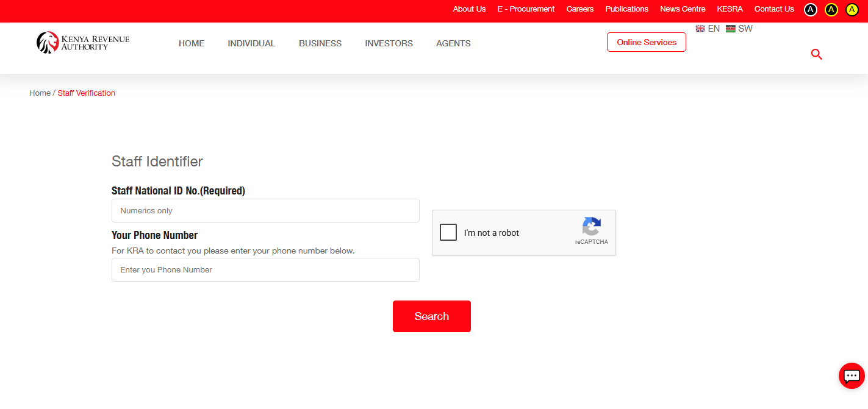Check the I'm not a robot box

coord(448,232)
